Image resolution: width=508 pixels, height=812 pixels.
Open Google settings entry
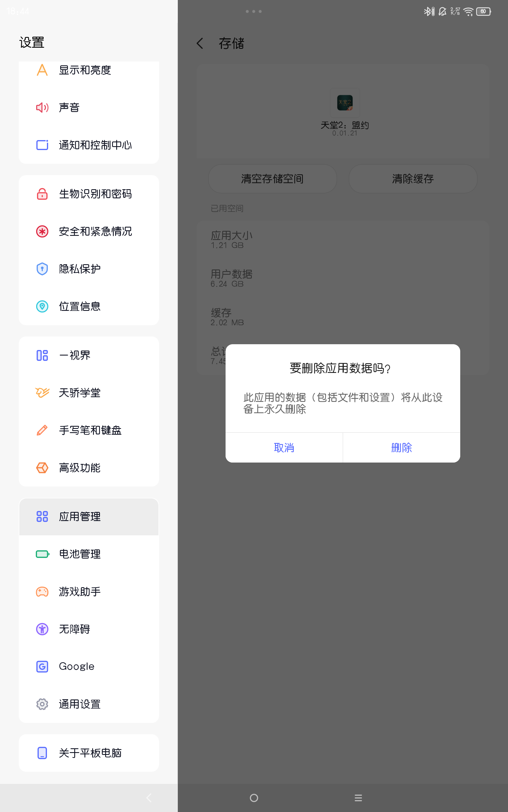click(89, 666)
